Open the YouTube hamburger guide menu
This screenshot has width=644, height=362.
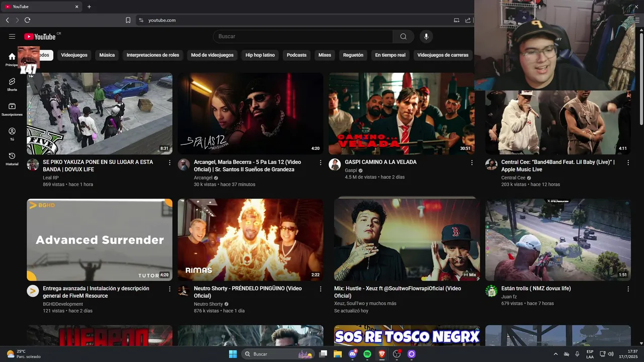tap(12, 36)
